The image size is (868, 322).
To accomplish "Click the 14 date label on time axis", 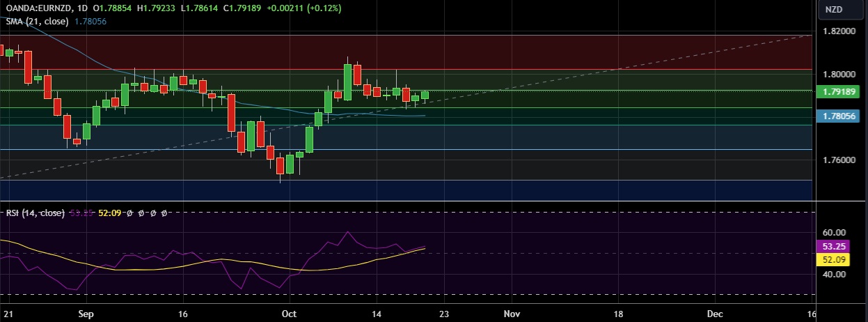I will coord(377,314).
